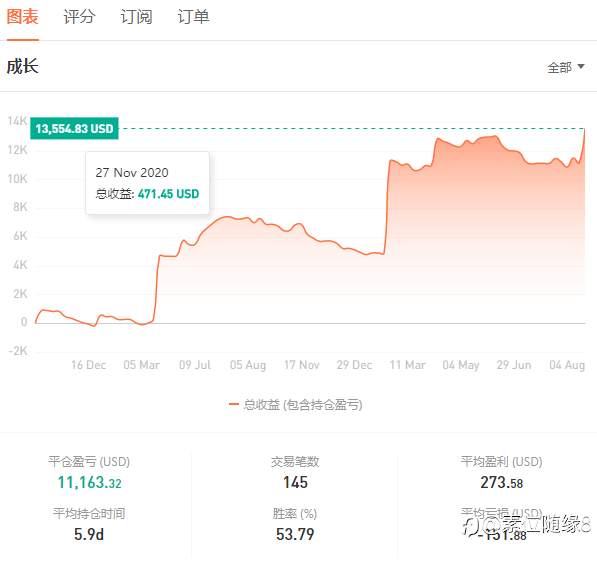This screenshot has width=597, height=562.
Task: Click the 13,554.83 USD value label
Action: point(75,129)
